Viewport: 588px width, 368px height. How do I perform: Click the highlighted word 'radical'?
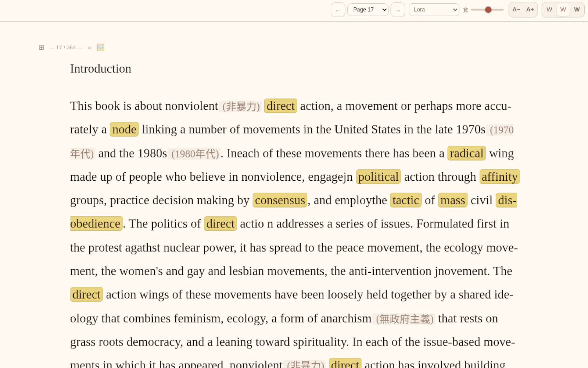tap(467, 153)
